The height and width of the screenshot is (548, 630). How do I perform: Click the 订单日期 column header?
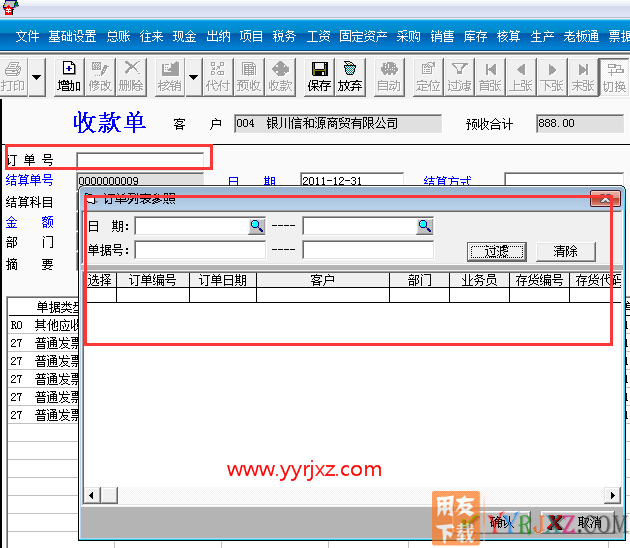coord(223,280)
